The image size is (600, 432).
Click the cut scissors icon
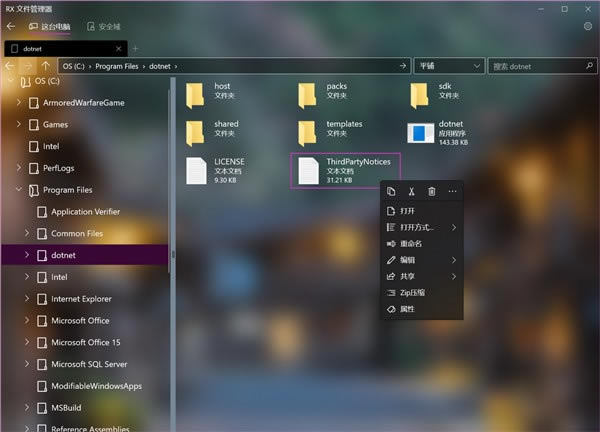(x=411, y=191)
